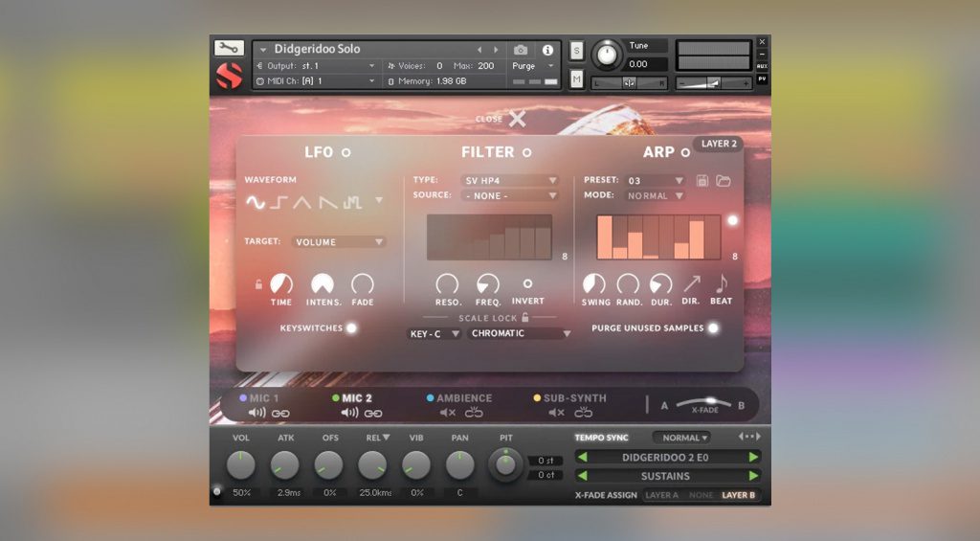Click the Tune knob
980x541 pixels.
tap(606, 55)
